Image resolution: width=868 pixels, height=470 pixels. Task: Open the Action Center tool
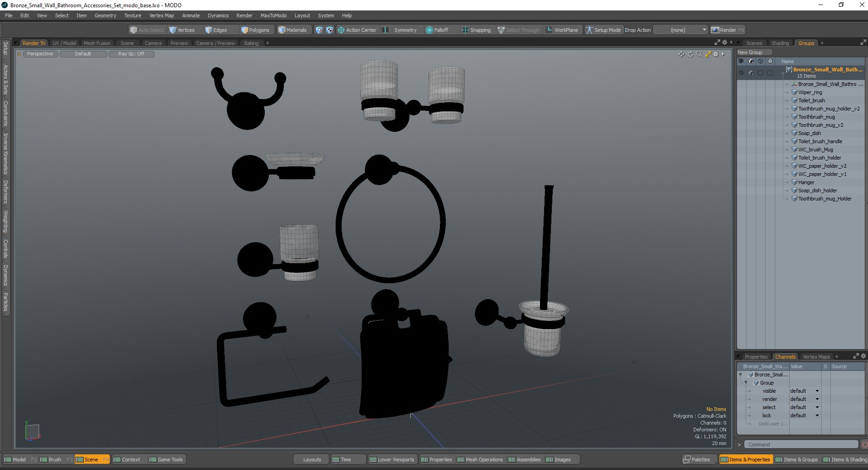coord(357,30)
